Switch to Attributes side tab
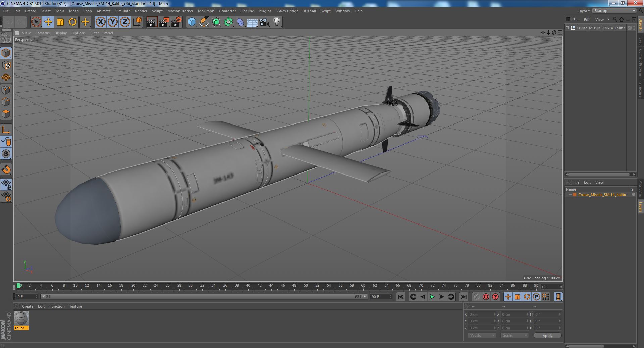This screenshot has width=644, height=348. (640, 189)
